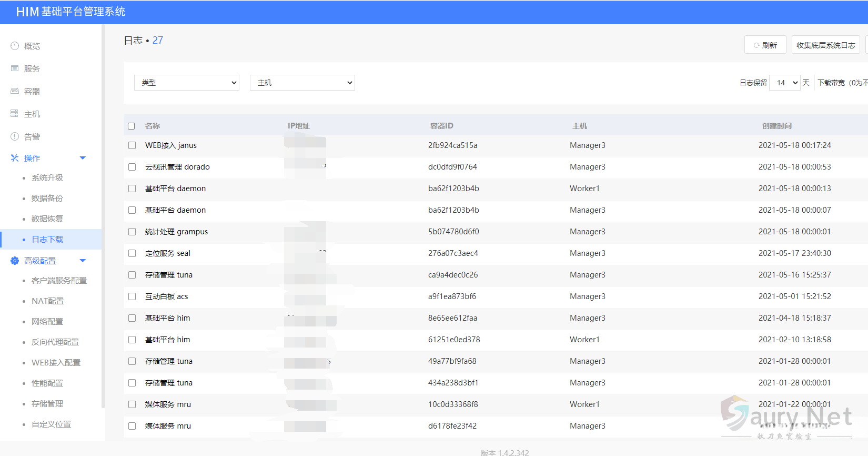Click the 操作 tools icon in sidebar
The width and height of the screenshot is (868, 456).
pyautogui.click(x=15, y=158)
